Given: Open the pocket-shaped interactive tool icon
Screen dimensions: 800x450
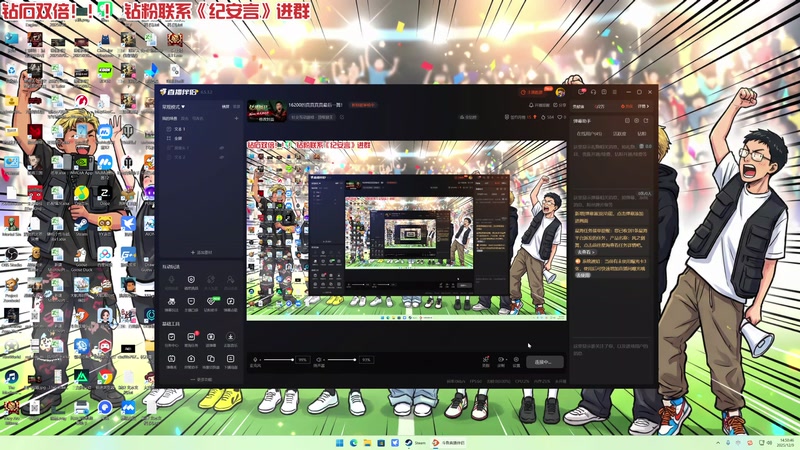Looking at the screenshot, I should click(191, 302).
